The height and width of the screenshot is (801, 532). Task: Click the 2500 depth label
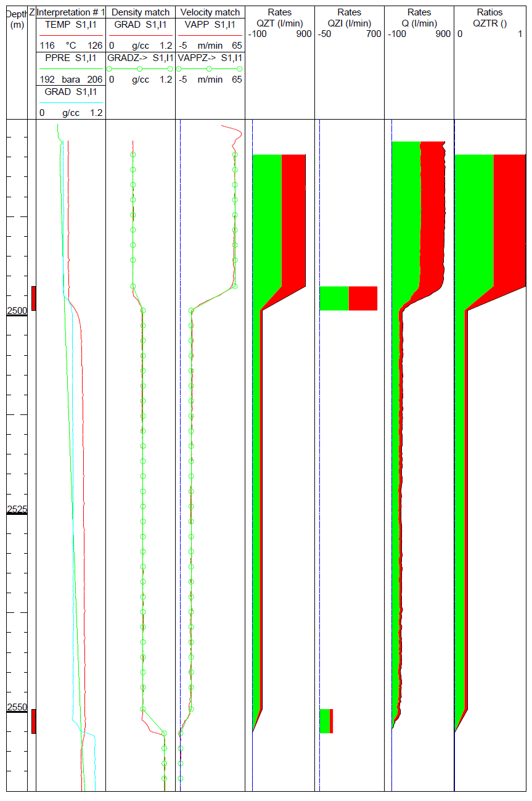point(17,311)
